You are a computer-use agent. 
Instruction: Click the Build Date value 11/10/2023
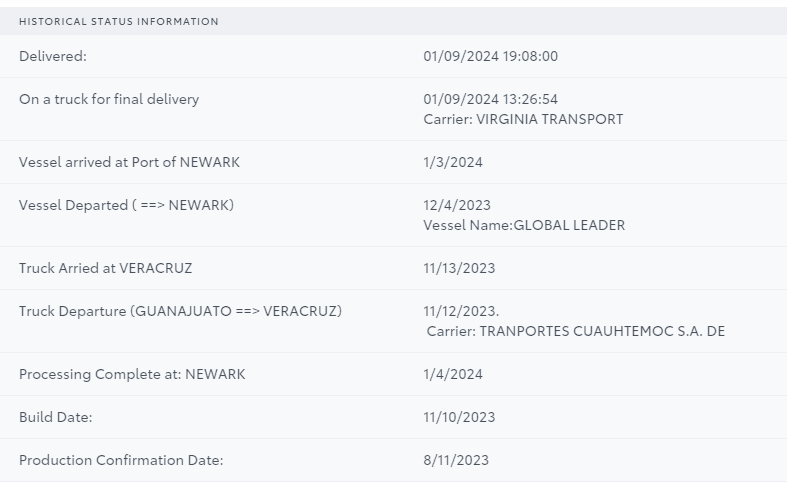click(x=459, y=417)
